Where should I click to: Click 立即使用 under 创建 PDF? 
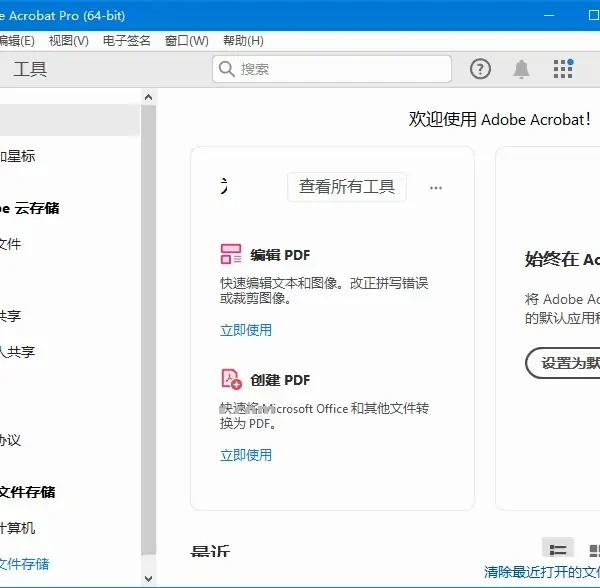point(246,455)
